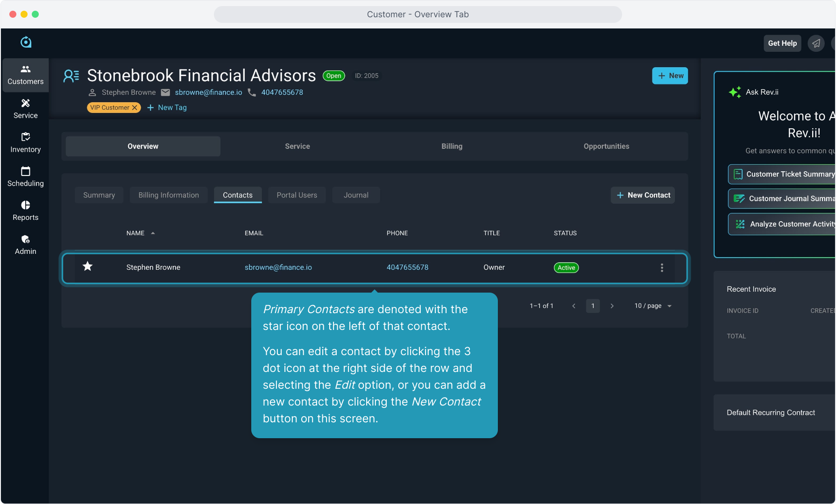
Task: Click the New Contact button
Action: [x=643, y=195]
